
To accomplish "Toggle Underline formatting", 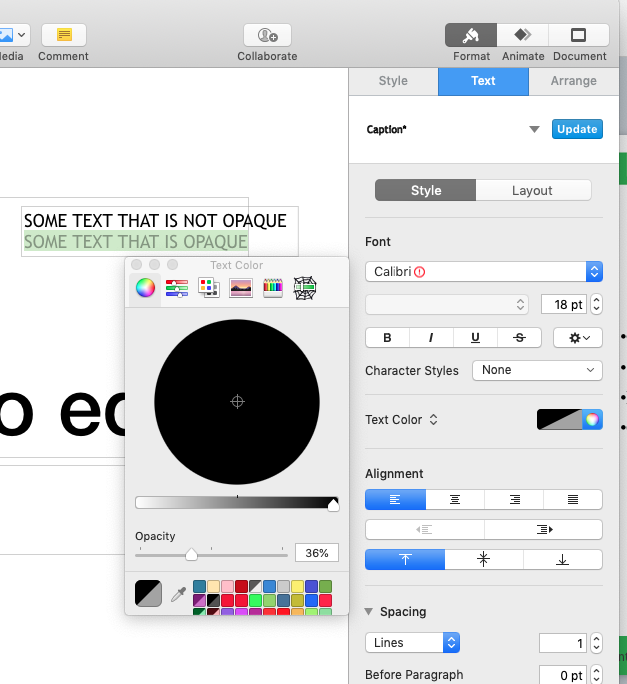I will (x=475, y=338).
